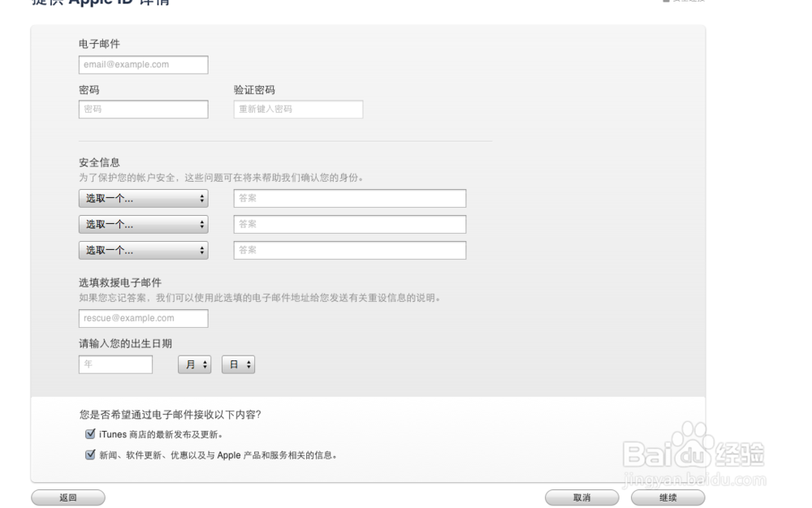Open the second 选取一个 security question dropdown
812x508 pixels.
pos(144,224)
